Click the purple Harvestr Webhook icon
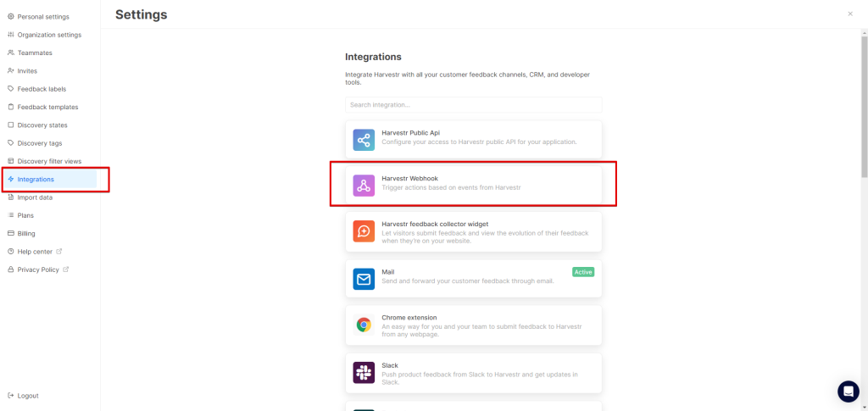868x411 pixels. [x=364, y=186]
